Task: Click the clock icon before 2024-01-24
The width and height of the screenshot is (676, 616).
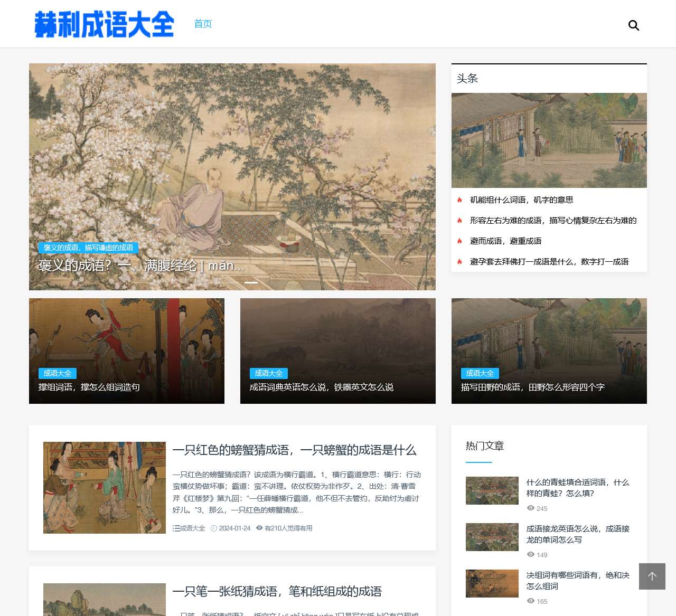Action: point(214,528)
